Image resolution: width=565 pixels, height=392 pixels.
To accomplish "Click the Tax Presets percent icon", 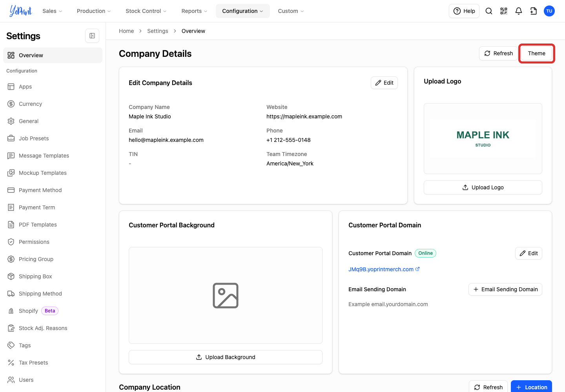I will coord(11,363).
